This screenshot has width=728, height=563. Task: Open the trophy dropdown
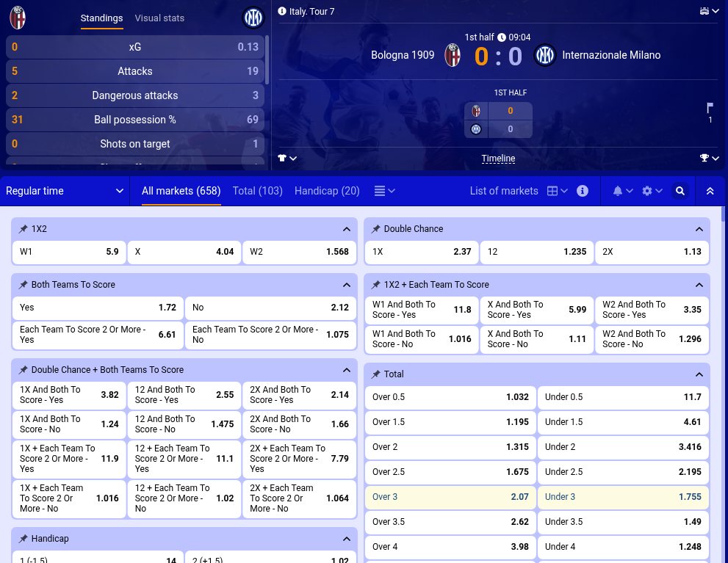710,158
